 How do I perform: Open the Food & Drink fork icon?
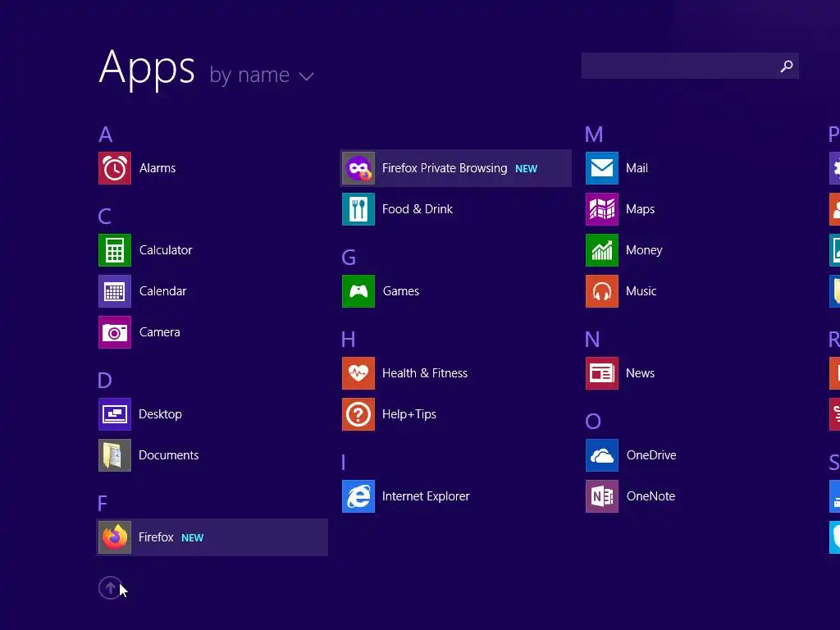click(x=358, y=209)
